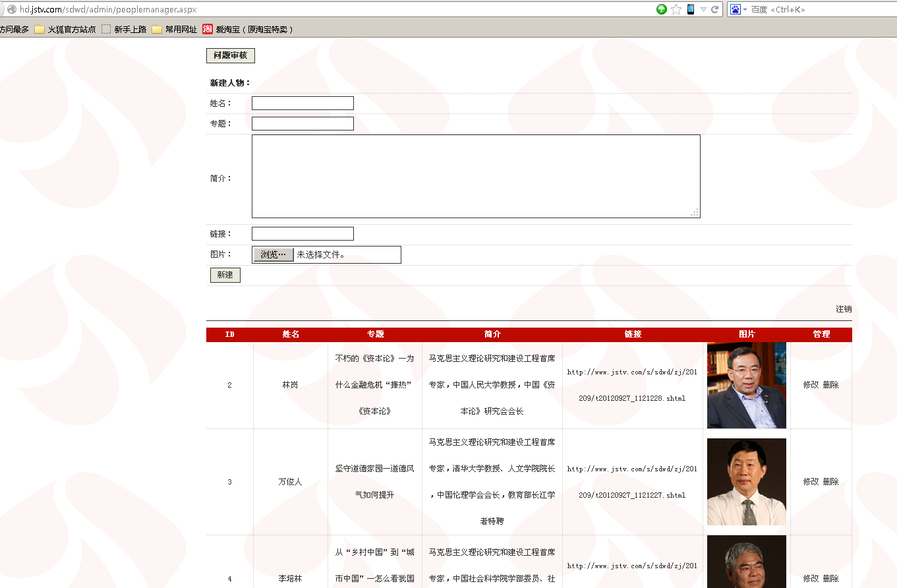The image size is (897, 588).
Task: Click the 管理 column header
Action: tap(821, 334)
